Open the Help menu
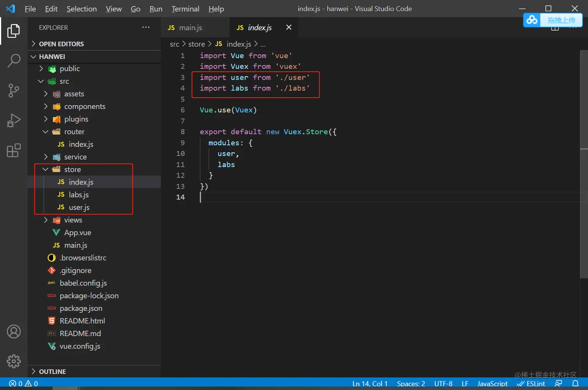Screen dimensions: 588x390 (x=216, y=9)
